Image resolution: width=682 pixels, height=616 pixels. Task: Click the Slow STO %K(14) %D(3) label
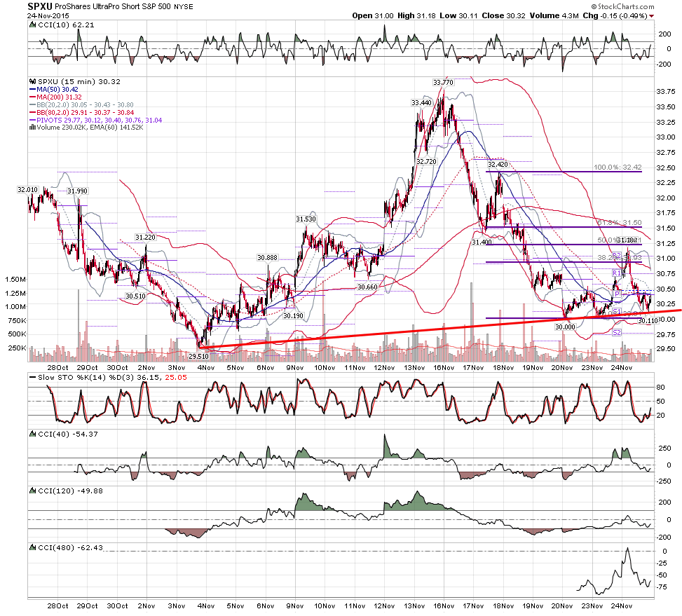point(86,377)
